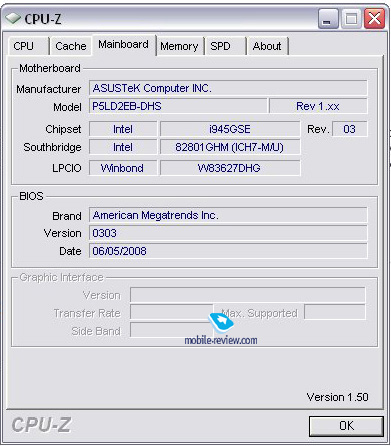This screenshot has height=446, width=391.
Task: Click the OK button
Action: (x=346, y=426)
